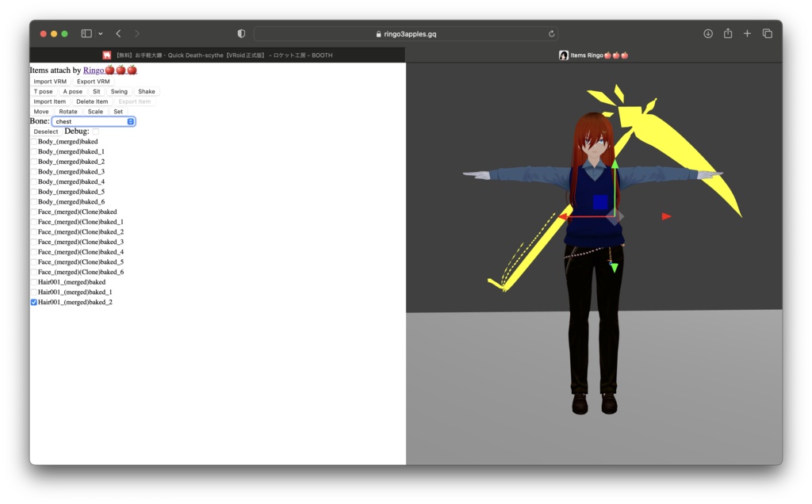Image resolution: width=812 pixels, height=504 pixels.
Task: Check the Hair001_(merged)baked_1 checkbox
Action: click(x=33, y=292)
